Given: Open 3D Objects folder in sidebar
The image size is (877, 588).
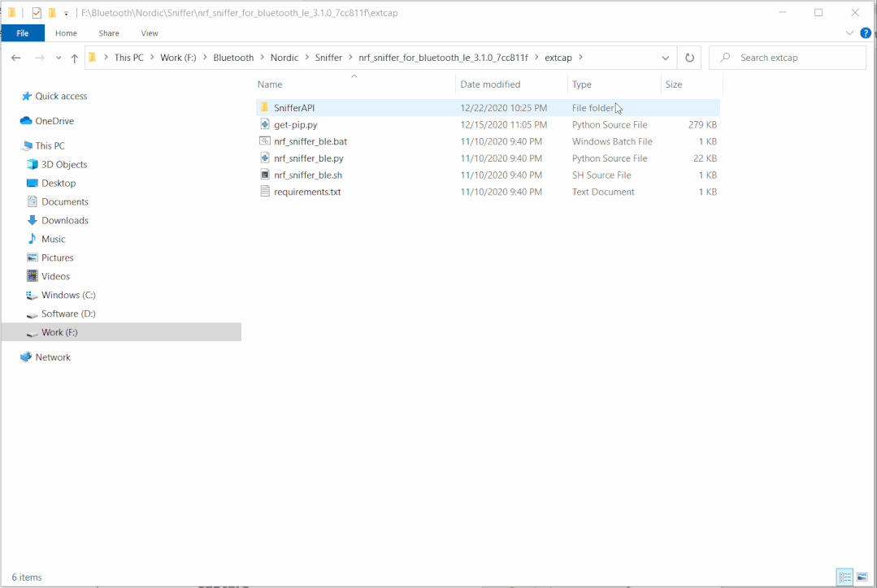Looking at the screenshot, I should pos(63,164).
